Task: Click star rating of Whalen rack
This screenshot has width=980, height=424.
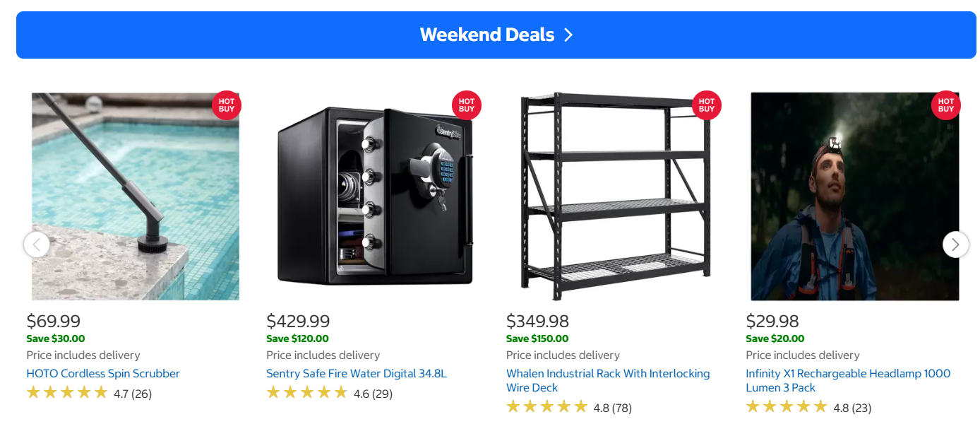Action: tap(547, 407)
